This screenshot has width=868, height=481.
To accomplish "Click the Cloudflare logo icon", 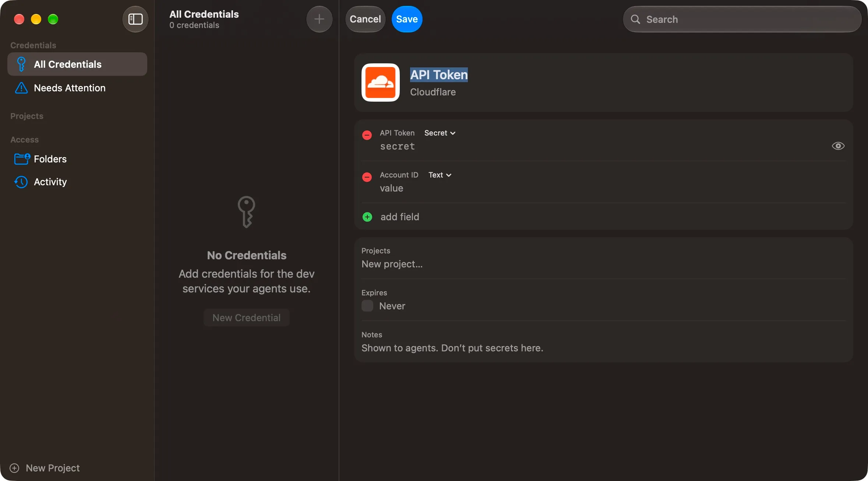I will tap(381, 82).
